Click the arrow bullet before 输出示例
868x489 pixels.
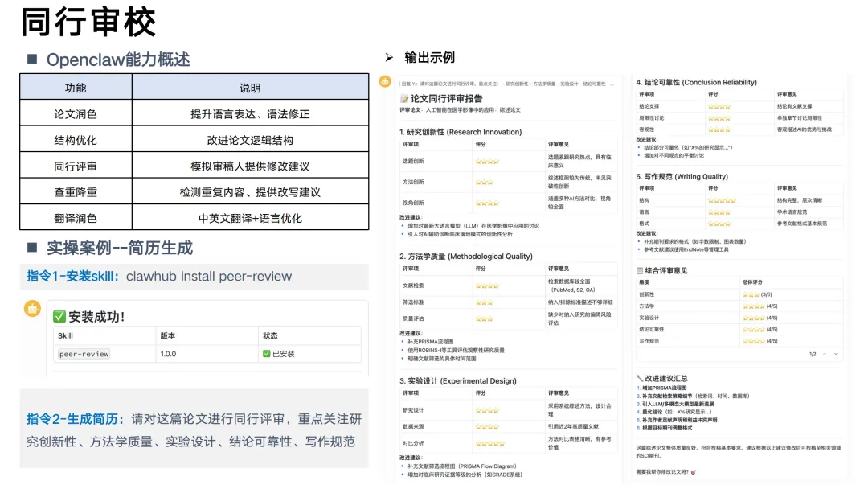coord(389,58)
